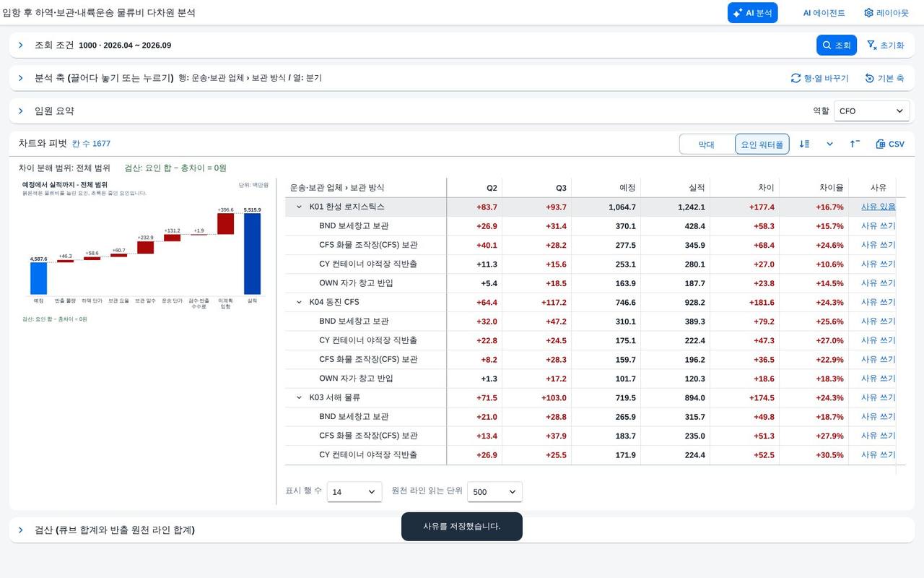This screenshot has height=578, width=924.
Task: Expand the 임원 요약 section
Action: click(x=21, y=111)
